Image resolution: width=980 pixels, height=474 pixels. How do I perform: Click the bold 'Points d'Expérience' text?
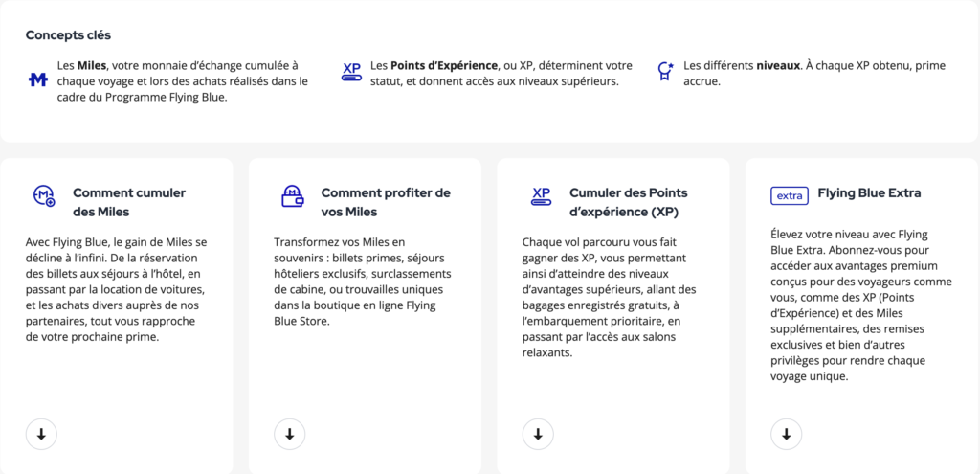tap(444, 65)
